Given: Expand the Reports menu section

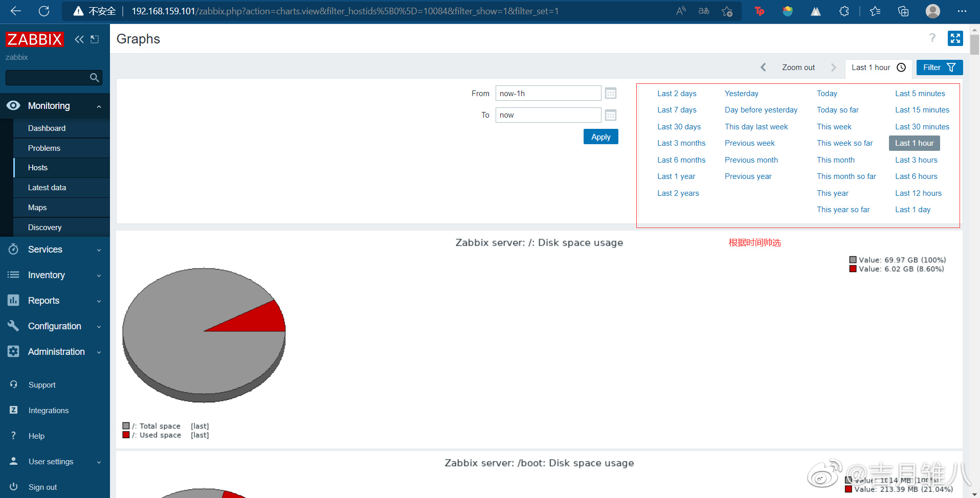Looking at the screenshot, I should coord(99,301).
